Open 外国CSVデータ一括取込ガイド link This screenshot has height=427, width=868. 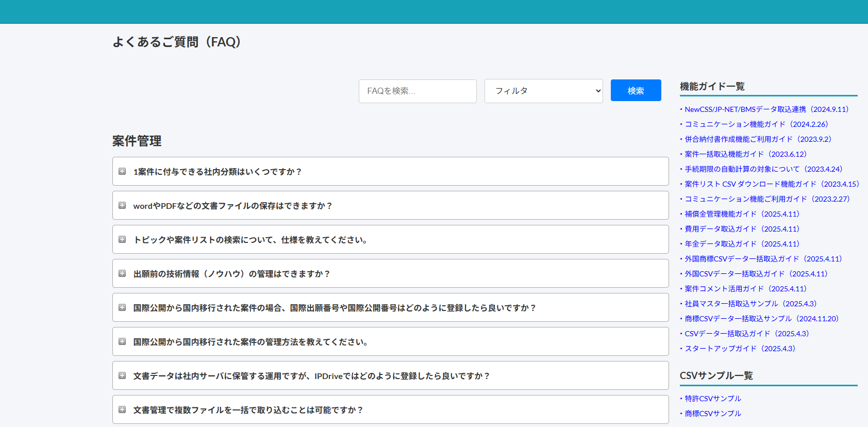(x=756, y=274)
